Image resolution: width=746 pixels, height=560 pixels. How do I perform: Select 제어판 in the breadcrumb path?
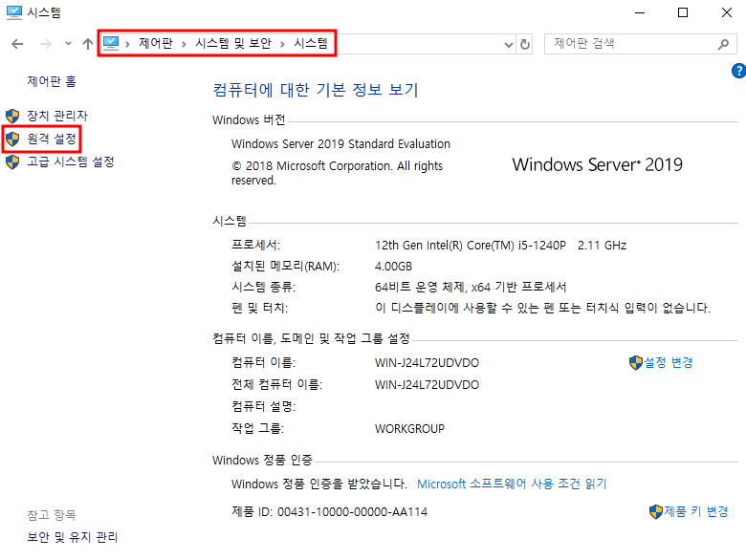[x=156, y=43]
